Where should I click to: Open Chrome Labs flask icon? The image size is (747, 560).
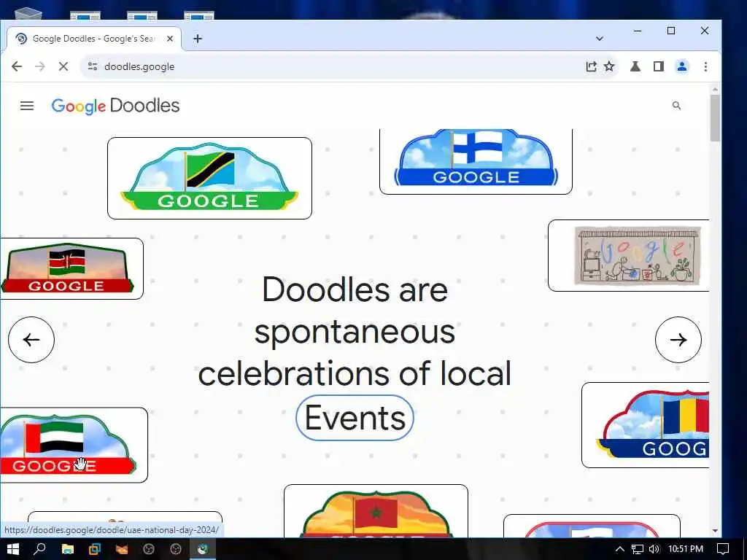click(x=635, y=66)
